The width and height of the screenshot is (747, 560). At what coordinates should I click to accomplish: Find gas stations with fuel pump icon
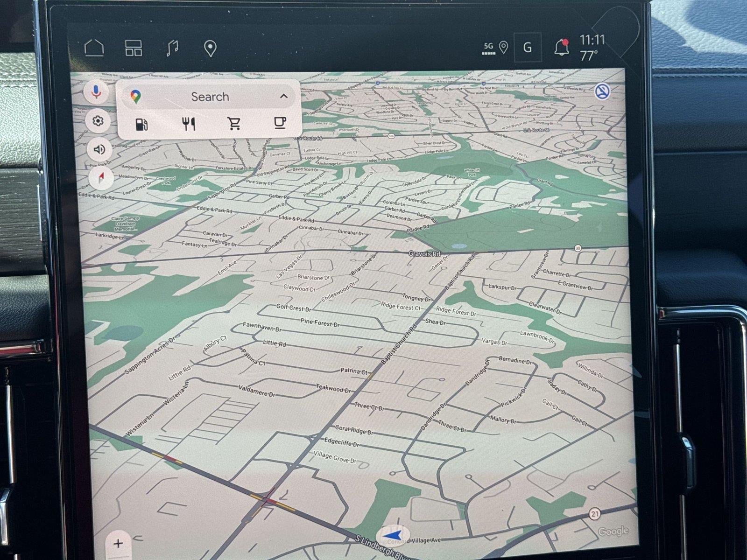point(141,124)
